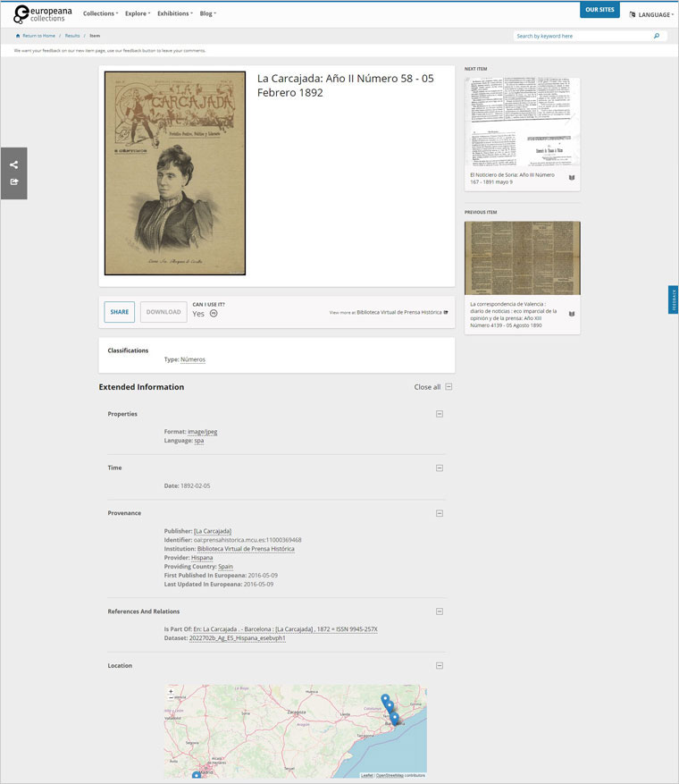Click the Números type link
This screenshot has width=679, height=784.
(x=193, y=359)
